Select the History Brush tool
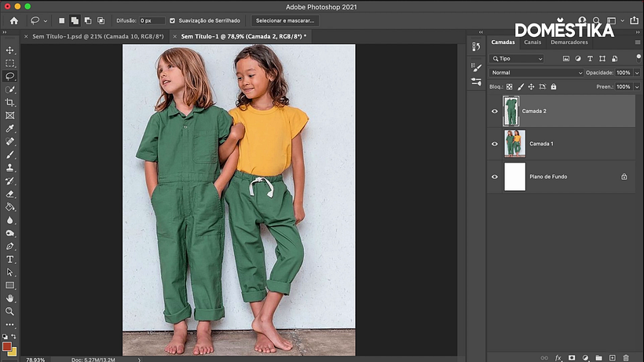The width and height of the screenshot is (644, 362). (x=10, y=181)
